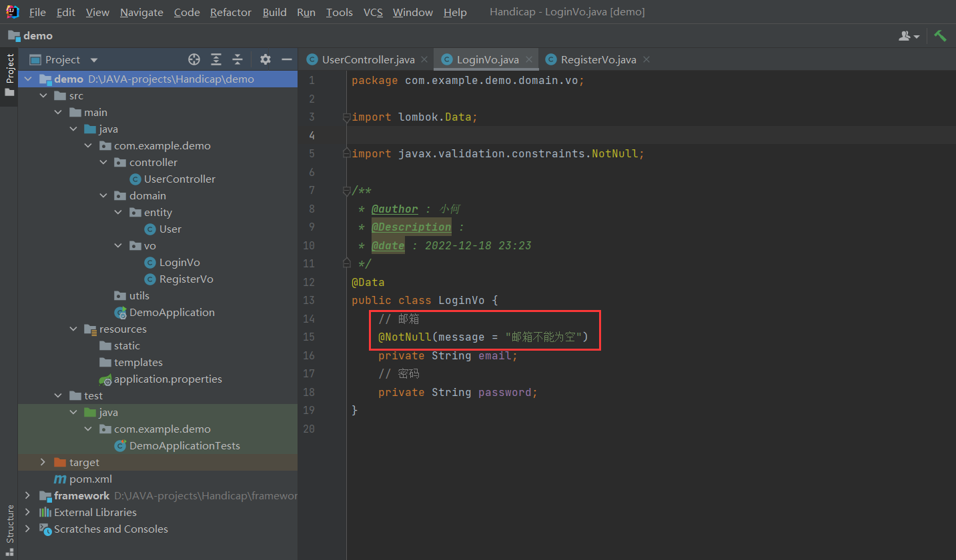Viewport: 956px width, 560px height.
Task: Click the pom.xml Maven file icon
Action: pyautogui.click(x=60, y=479)
